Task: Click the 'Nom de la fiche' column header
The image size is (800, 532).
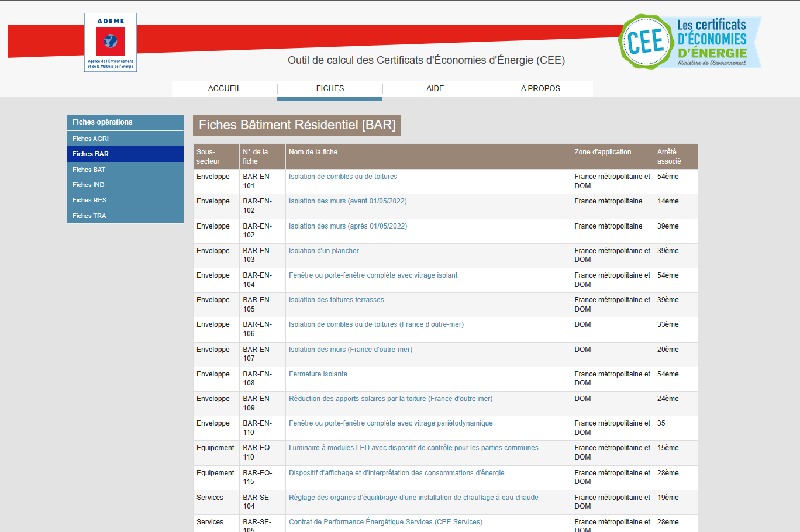Action: [x=428, y=157]
